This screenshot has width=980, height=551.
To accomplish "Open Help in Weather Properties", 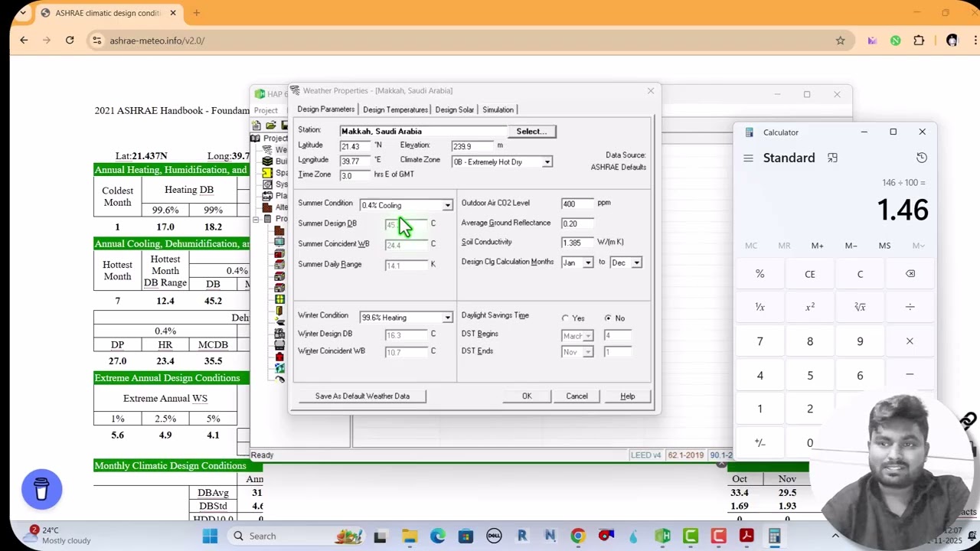I will (x=627, y=396).
